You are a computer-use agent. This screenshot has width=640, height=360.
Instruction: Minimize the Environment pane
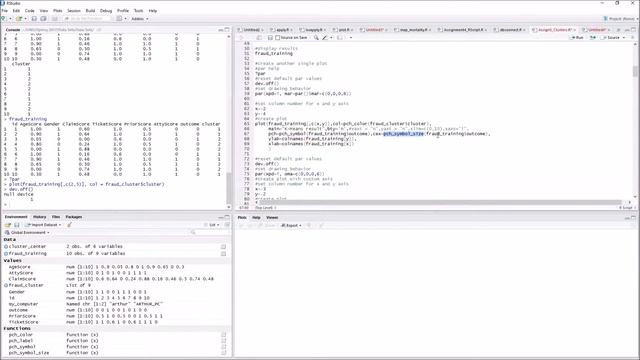(x=221, y=217)
